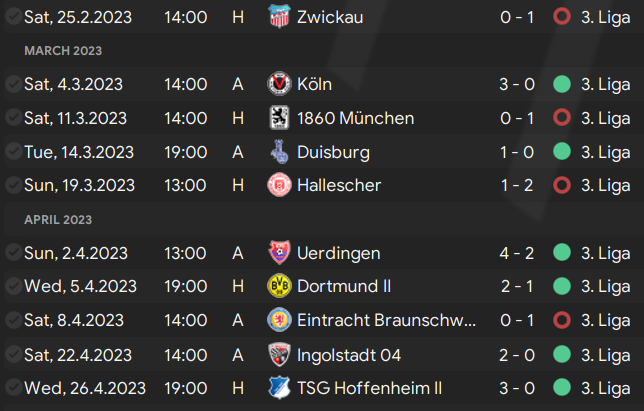
Task: Toggle the checkmark beside Wed, 26.4.2023
Action: tap(14, 388)
